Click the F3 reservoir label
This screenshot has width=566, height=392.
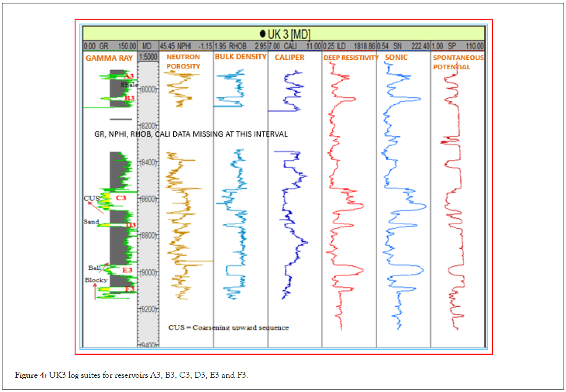(x=130, y=289)
